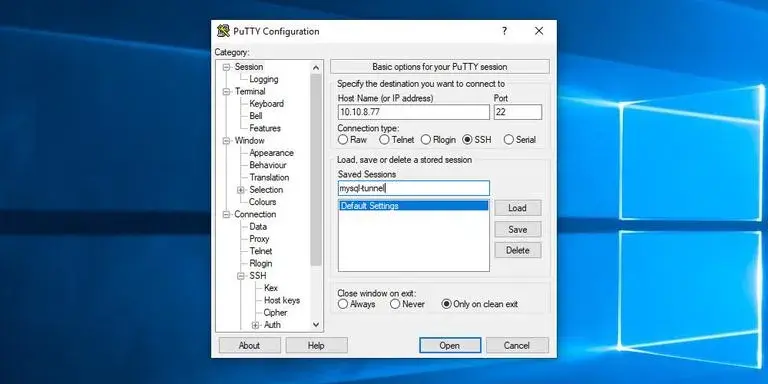The width and height of the screenshot is (768, 384).
Task: Click the Delete session button
Action: pyautogui.click(x=518, y=250)
